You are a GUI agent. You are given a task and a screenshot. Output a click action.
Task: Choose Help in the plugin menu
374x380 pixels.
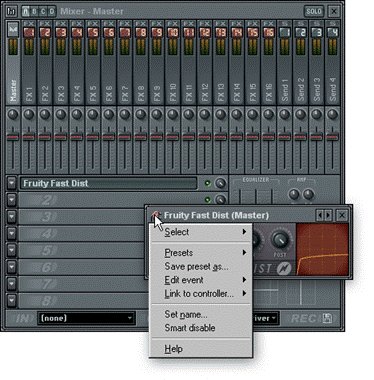point(201,349)
